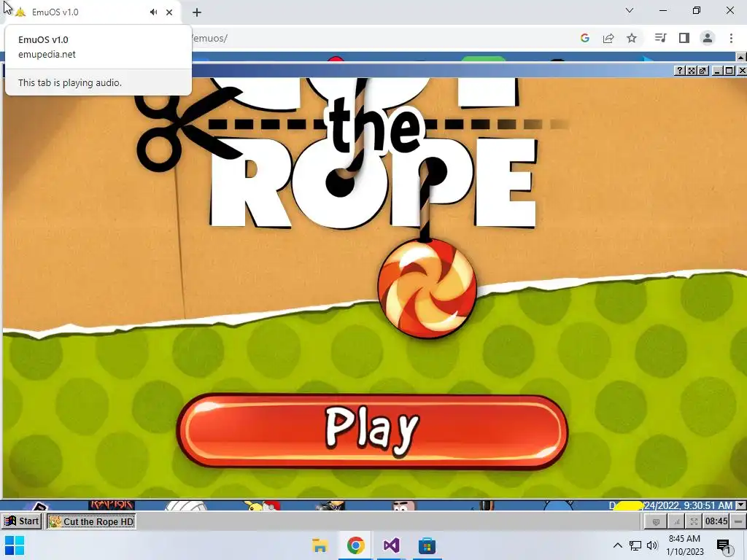747x560 pixels.
Task: Select Cut the Rope HD taskbar button
Action: tap(91, 521)
